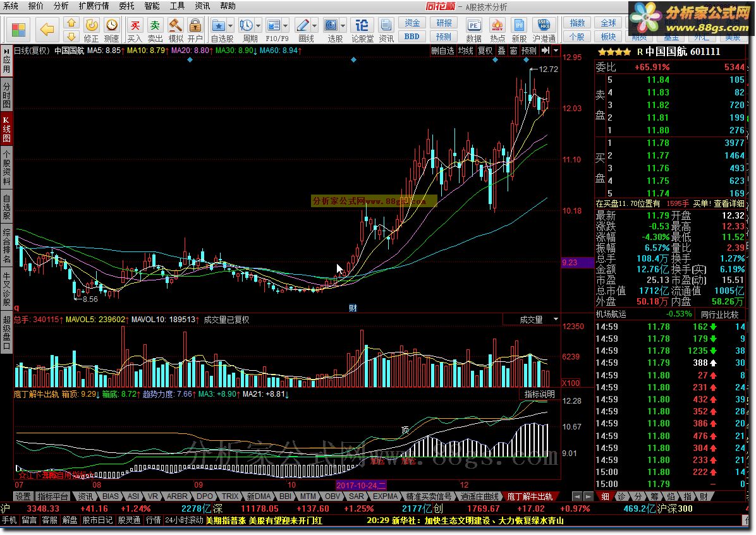Click the 板块 button
The height and width of the screenshot is (535, 756).
(608, 37)
